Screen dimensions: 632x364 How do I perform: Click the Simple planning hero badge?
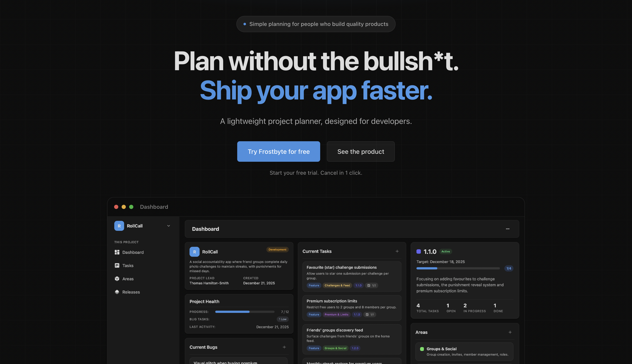pos(316,24)
